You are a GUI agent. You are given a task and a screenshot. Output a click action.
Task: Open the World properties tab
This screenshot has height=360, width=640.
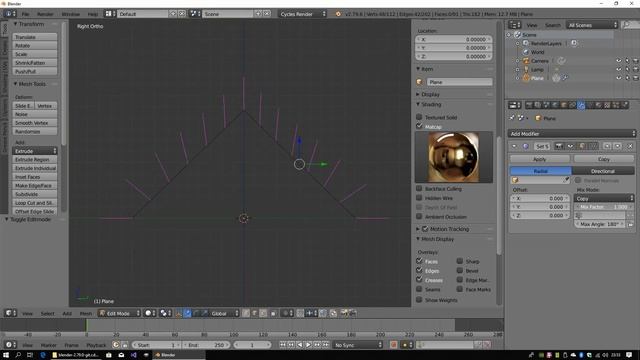554,105
